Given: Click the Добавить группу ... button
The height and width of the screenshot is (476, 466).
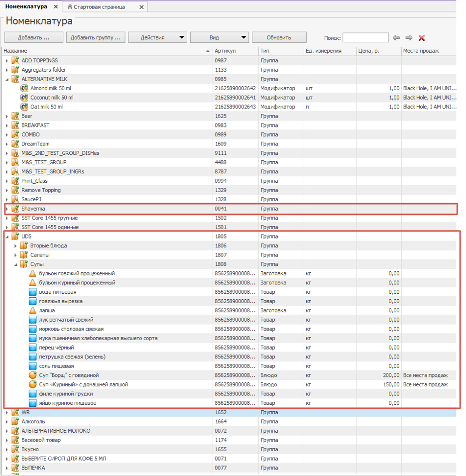Looking at the screenshot, I should pos(96,37).
